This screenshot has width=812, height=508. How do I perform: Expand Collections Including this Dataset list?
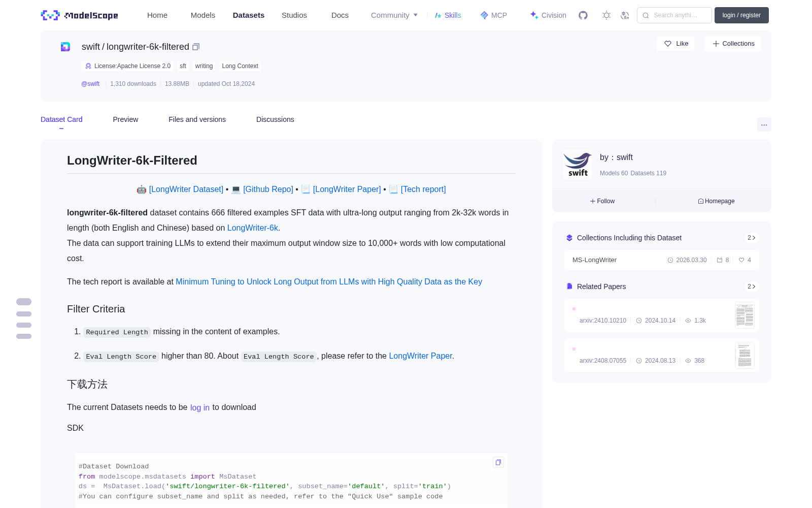(752, 238)
